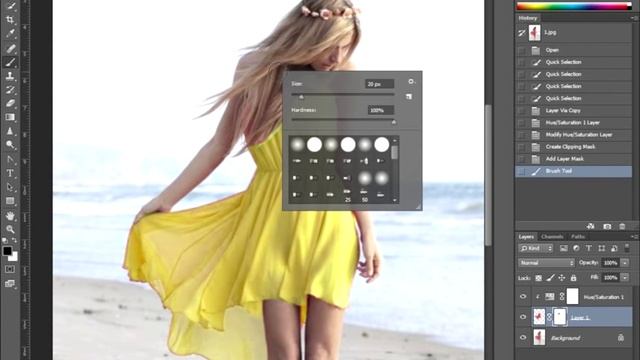Select the Healing Brush tool

click(10, 48)
